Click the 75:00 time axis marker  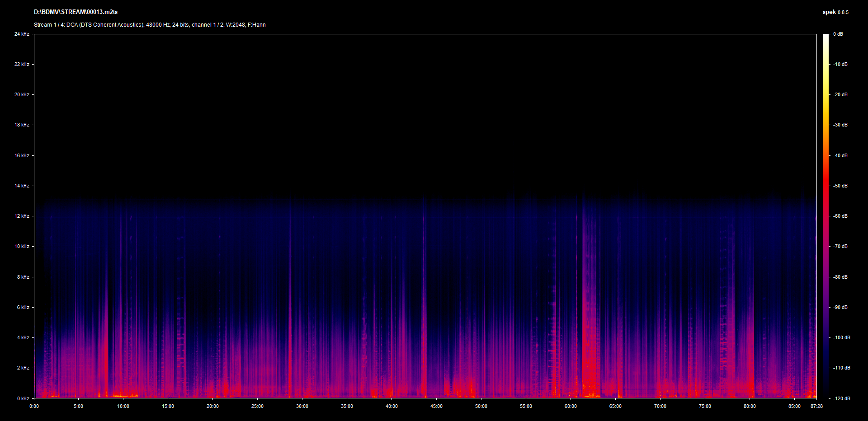coord(705,407)
